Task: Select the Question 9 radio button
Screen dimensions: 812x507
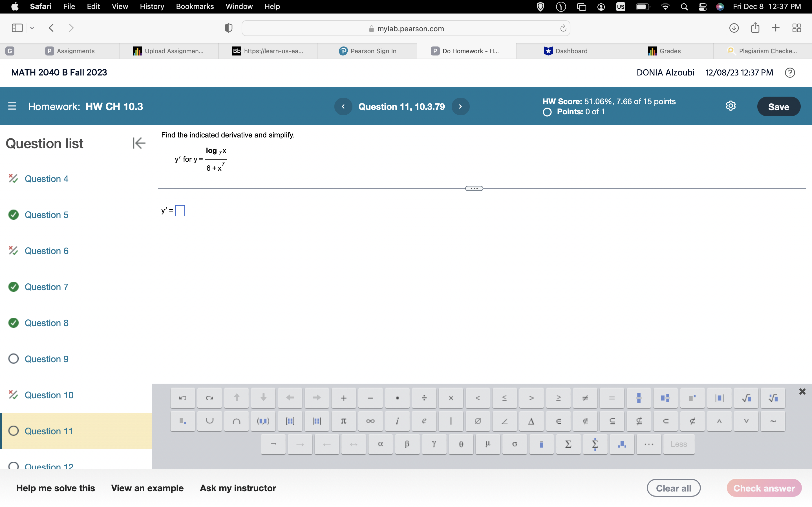Action: [x=14, y=359]
